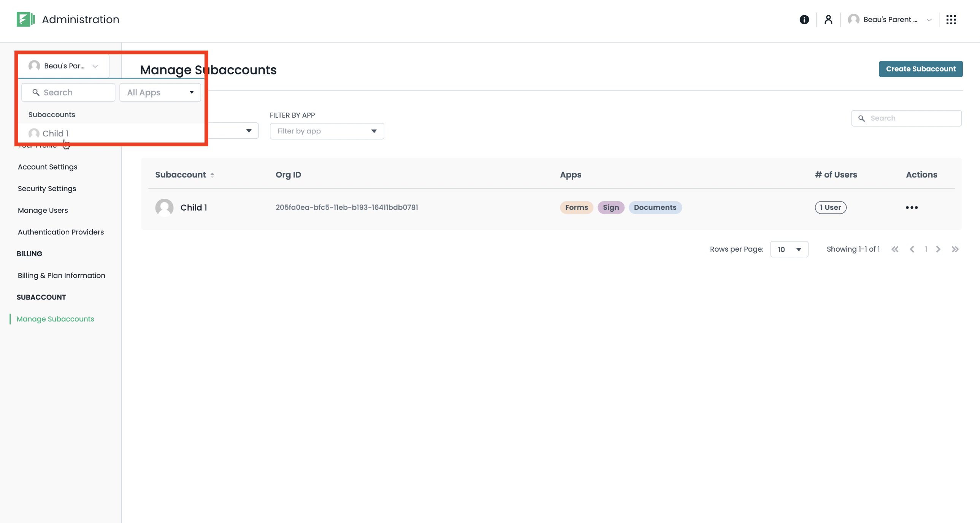Go to previous page arrow
980x523 pixels.
point(912,249)
